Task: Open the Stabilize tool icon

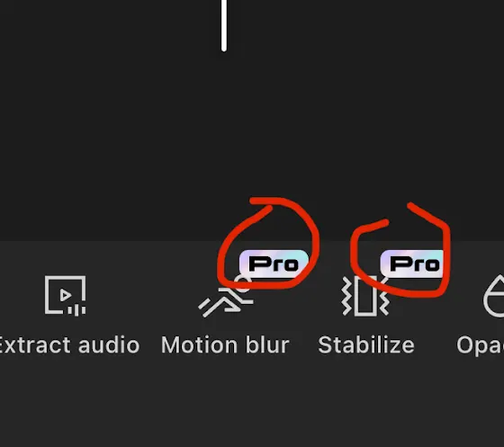Action: click(x=365, y=295)
